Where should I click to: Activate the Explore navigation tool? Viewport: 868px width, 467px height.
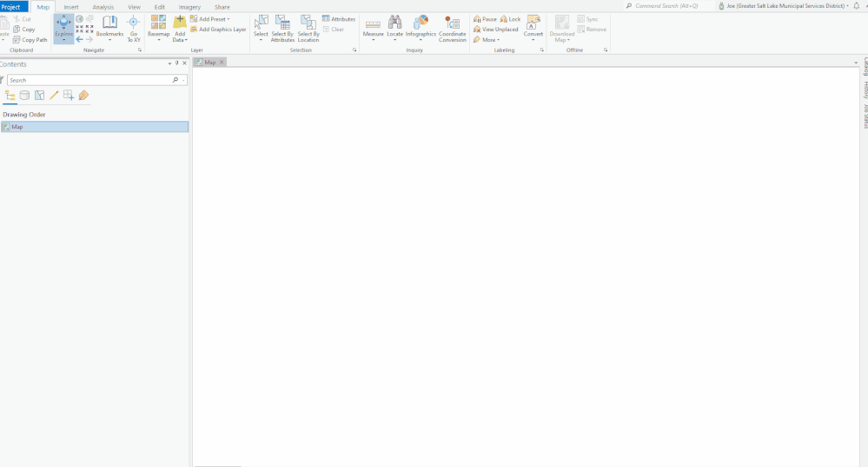pos(63,25)
